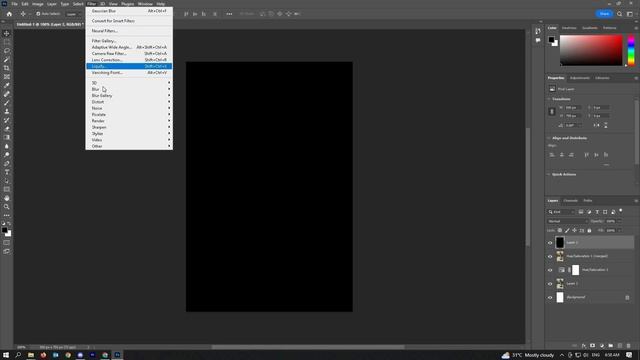Create new adjustment layer icon

tap(602, 346)
